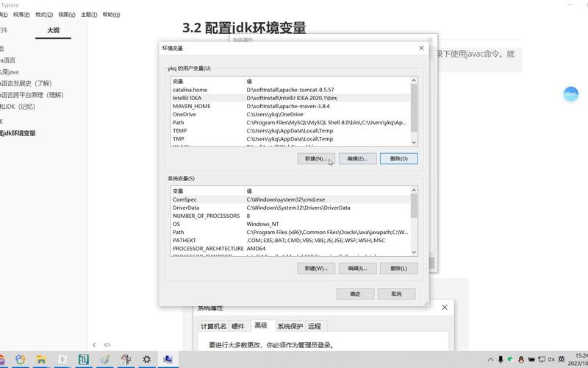Image resolution: width=588 pixels, height=368 pixels.
Task: Select catalina.home user variable
Action: 290,90
